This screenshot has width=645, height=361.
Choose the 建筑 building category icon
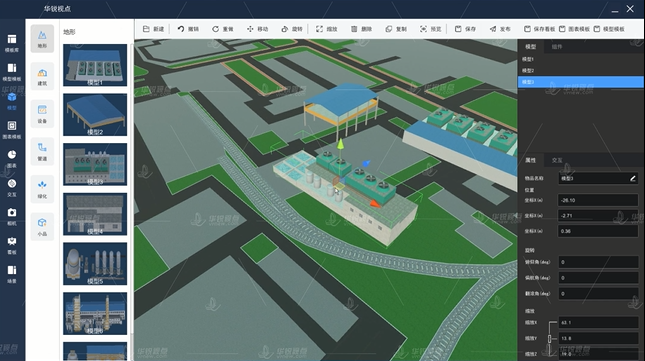click(42, 76)
